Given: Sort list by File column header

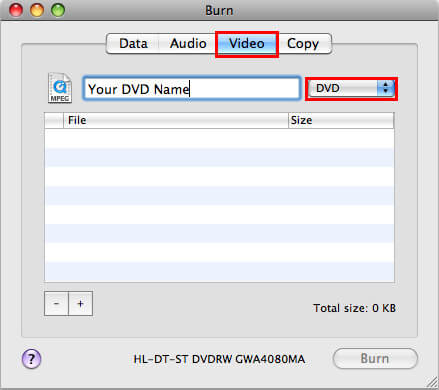Looking at the screenshot, I should 176,120.
